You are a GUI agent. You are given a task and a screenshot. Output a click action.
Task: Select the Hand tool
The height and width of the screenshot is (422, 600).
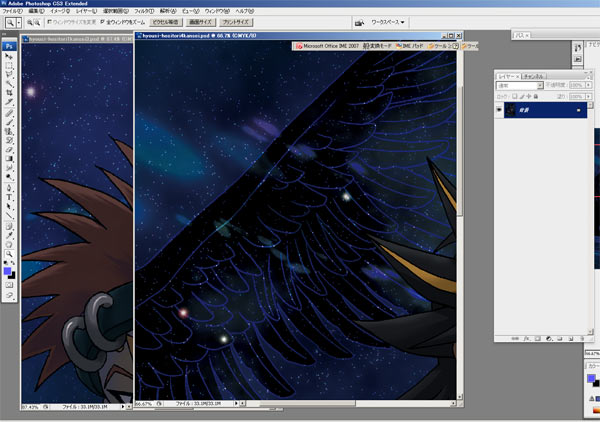coord(9,245)
